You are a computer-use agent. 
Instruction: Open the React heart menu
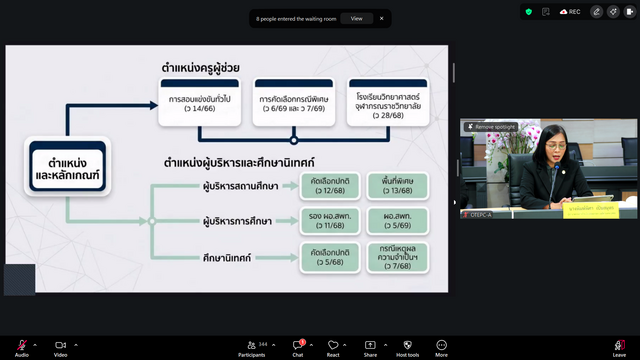click(x=333, y=345)
